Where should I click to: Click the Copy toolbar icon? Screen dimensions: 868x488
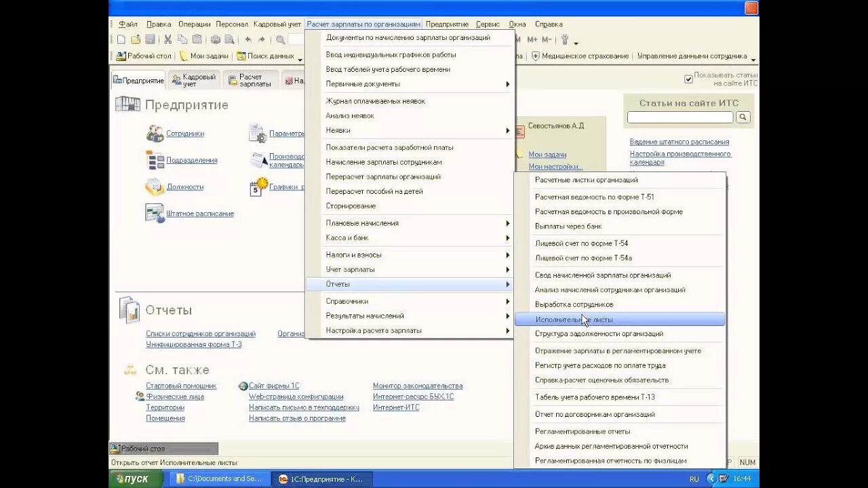182,39
